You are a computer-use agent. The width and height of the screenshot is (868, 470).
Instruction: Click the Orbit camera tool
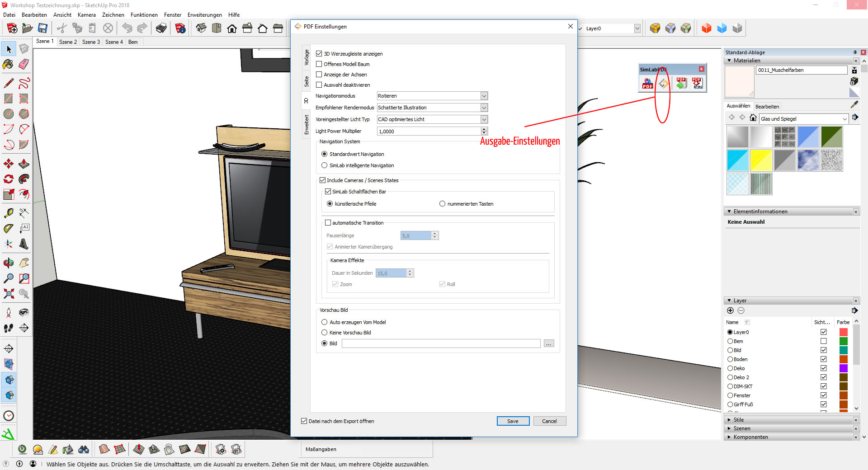8,263
